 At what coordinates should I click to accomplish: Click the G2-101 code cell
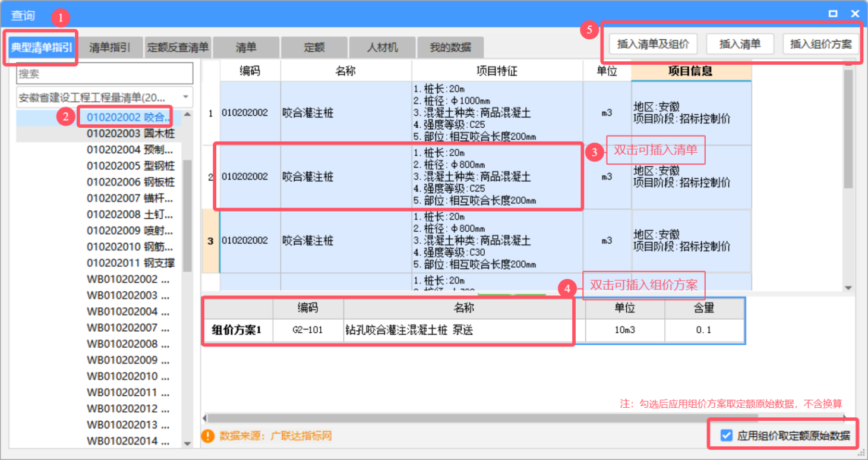pos(308,330)
